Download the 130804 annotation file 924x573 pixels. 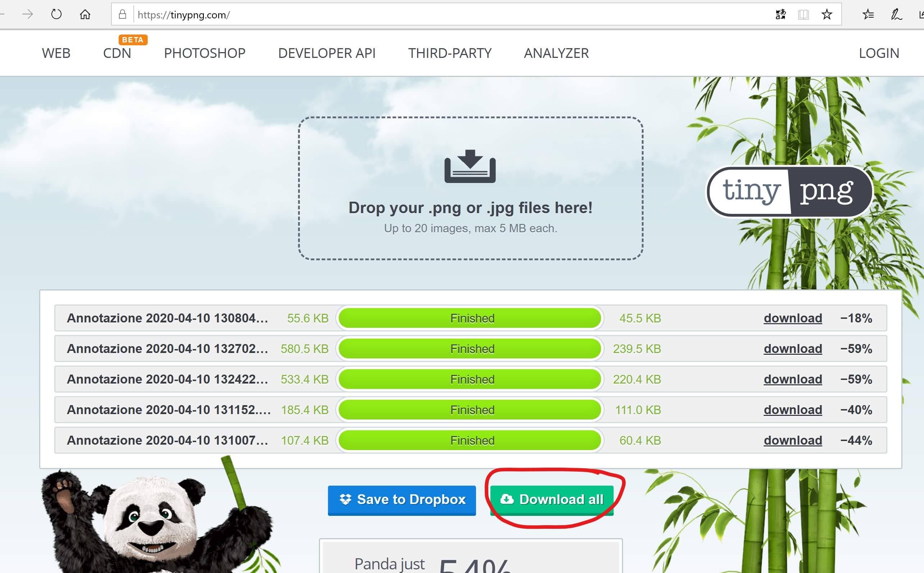pos(792,318)
